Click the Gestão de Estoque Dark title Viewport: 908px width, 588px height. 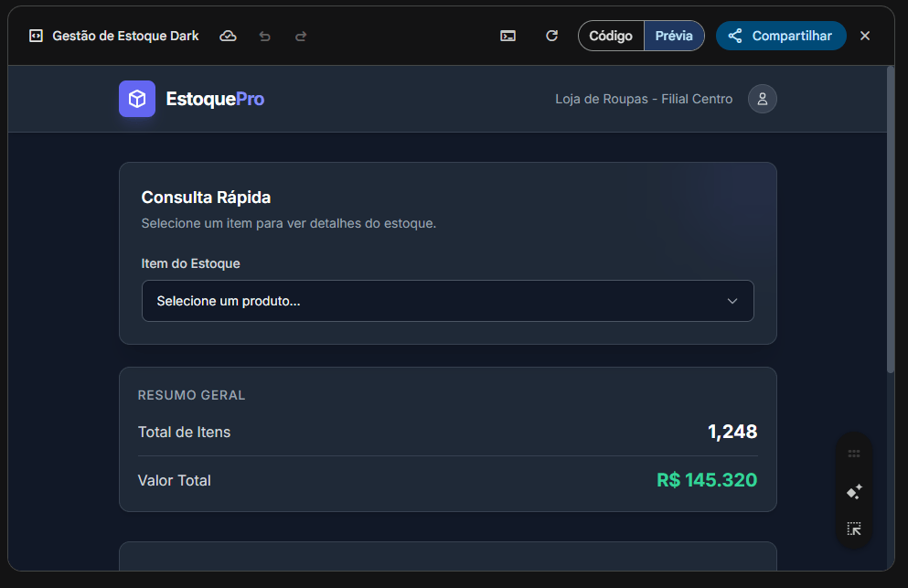125,36
